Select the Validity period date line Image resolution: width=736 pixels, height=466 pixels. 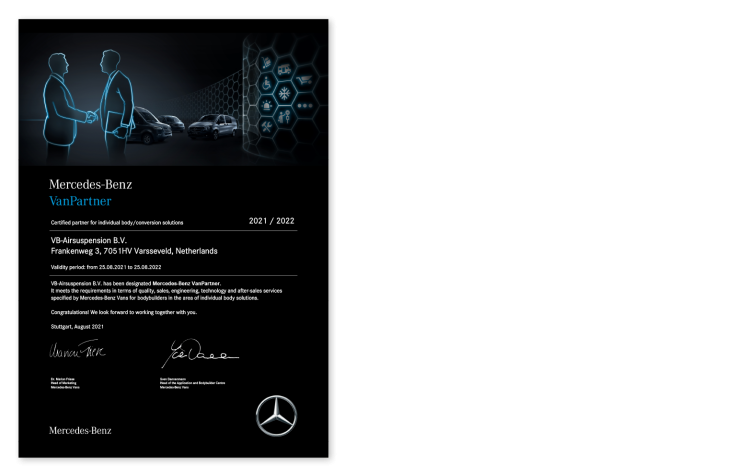pyautogui.click(x=106, y=267)
